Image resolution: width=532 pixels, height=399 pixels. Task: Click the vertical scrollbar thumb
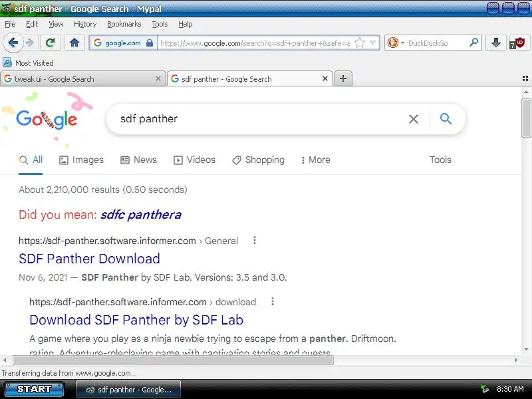[x=526, y=118]
